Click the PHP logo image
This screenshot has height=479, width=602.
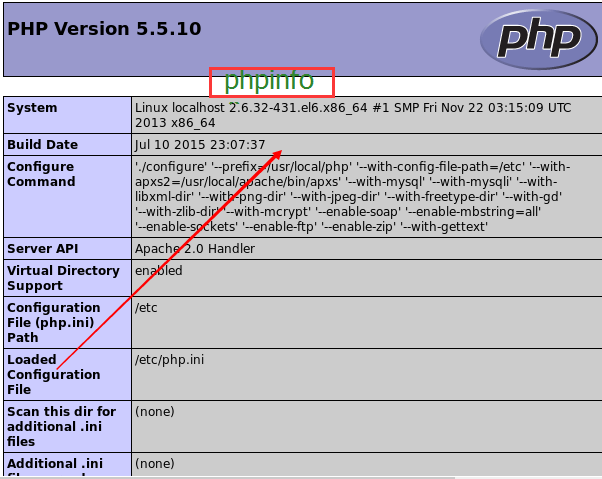tap(539, 39)
